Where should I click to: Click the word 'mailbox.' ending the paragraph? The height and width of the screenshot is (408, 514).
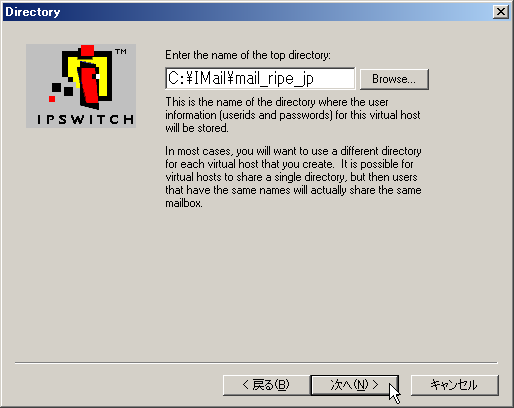tap(184, 203)
